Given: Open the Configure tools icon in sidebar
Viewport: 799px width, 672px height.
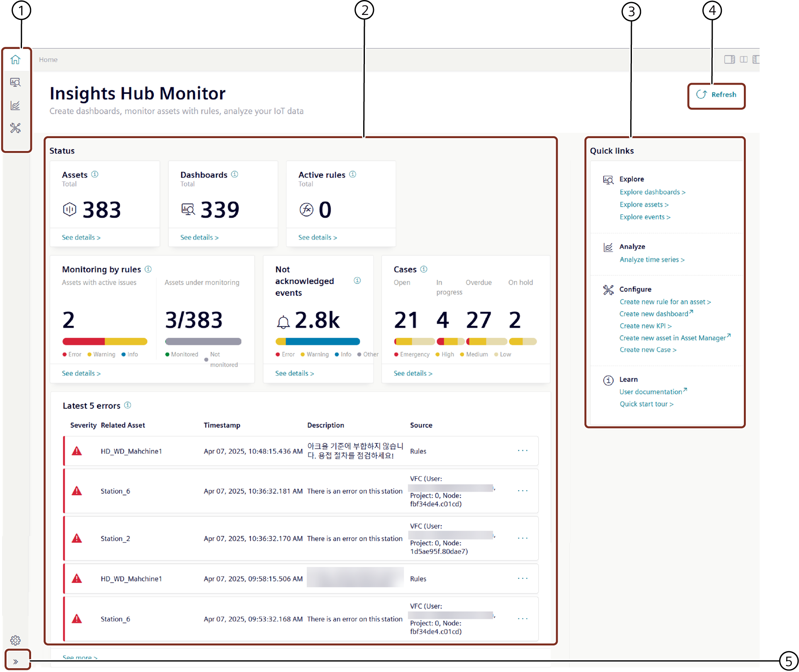Looking at the screenshot, I should pyautogui.click(x=15, y=128).
